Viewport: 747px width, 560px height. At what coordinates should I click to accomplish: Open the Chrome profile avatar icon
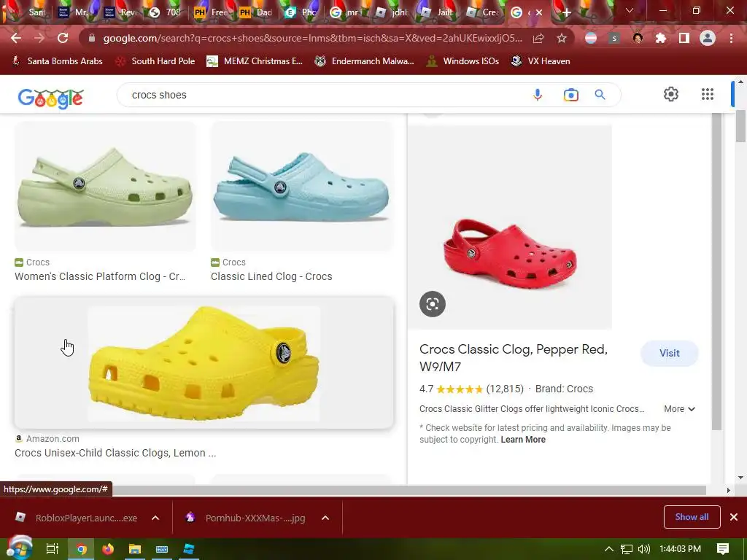click(708, 38)
